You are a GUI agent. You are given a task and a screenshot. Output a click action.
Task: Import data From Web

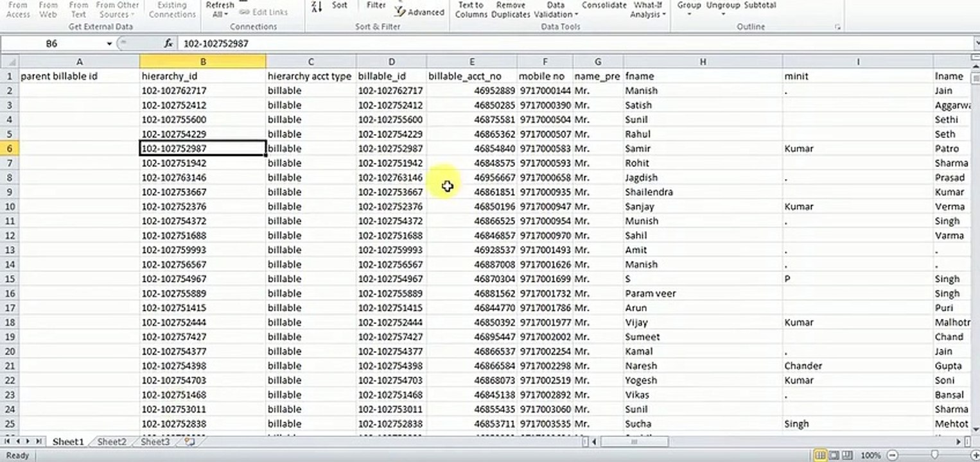[48, 9]
